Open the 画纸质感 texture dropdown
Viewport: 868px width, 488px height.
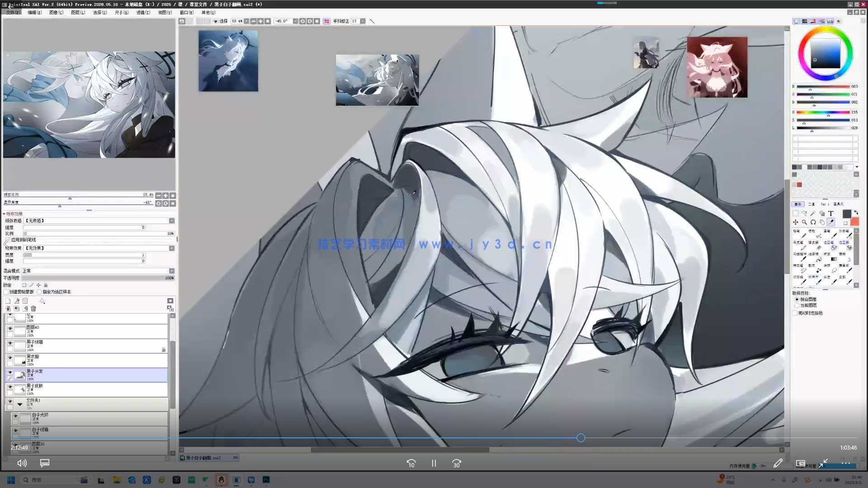(172, 221)
